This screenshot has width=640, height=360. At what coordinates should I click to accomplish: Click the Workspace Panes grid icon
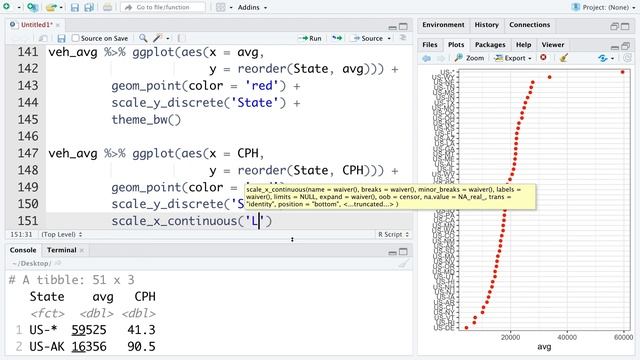tap(220, 7)
